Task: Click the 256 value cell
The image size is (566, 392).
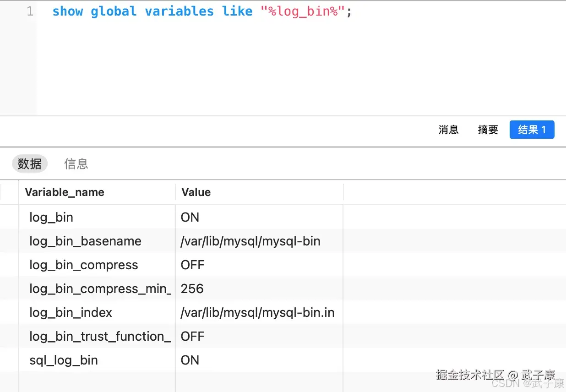Action: point(192,289)
